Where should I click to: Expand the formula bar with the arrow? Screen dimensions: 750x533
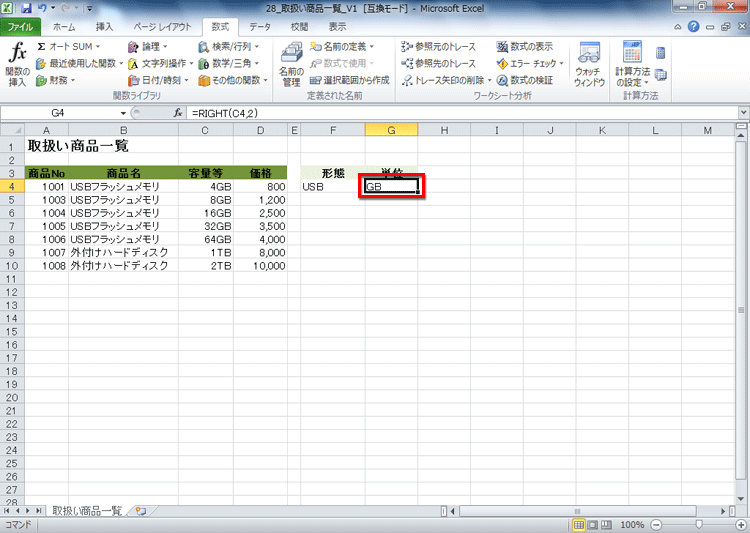click(x=743, y=113)
